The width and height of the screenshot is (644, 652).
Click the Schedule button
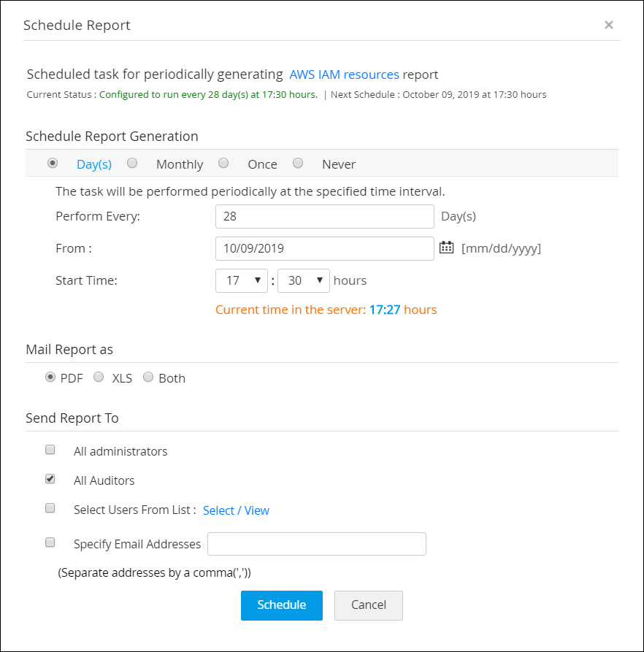point(281,605)
